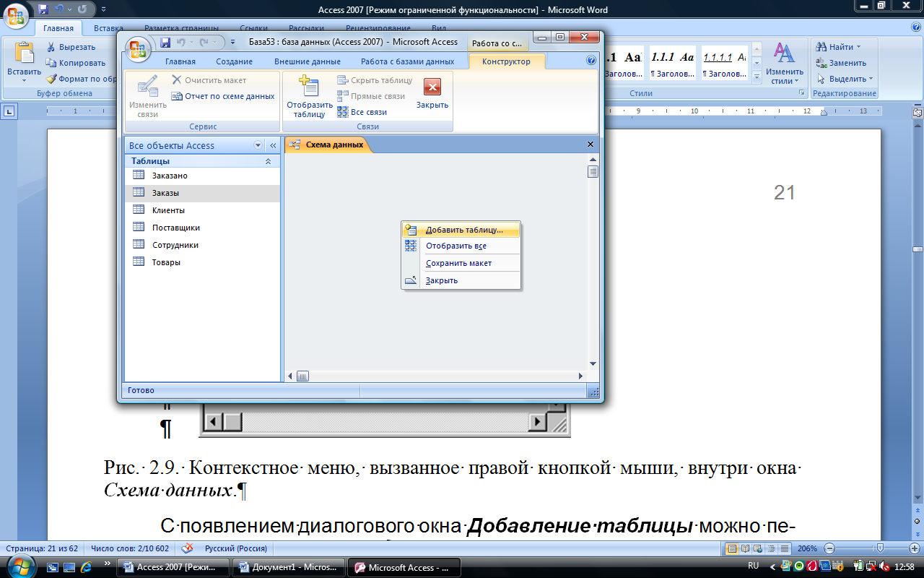Open Отчет по схеме данных
This screenshot has width=924, height=578.
point(223,96)
